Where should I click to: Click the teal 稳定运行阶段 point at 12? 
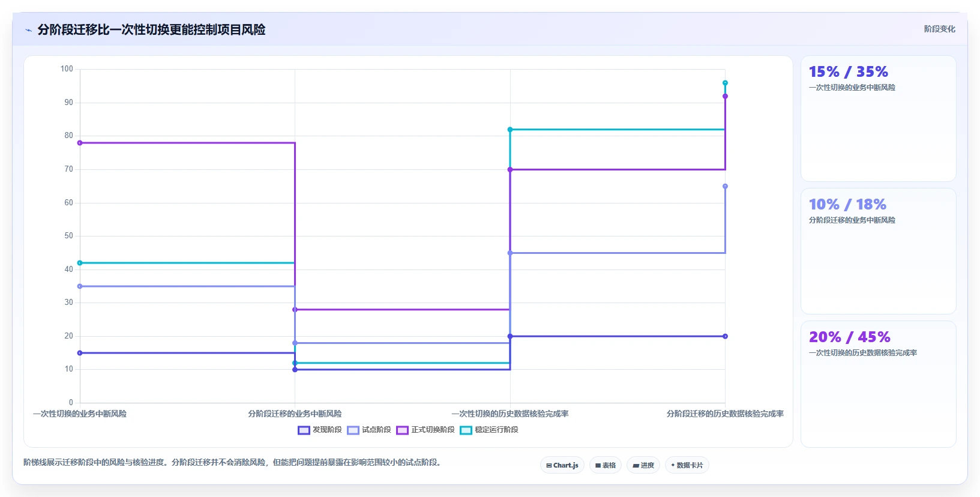295,363
